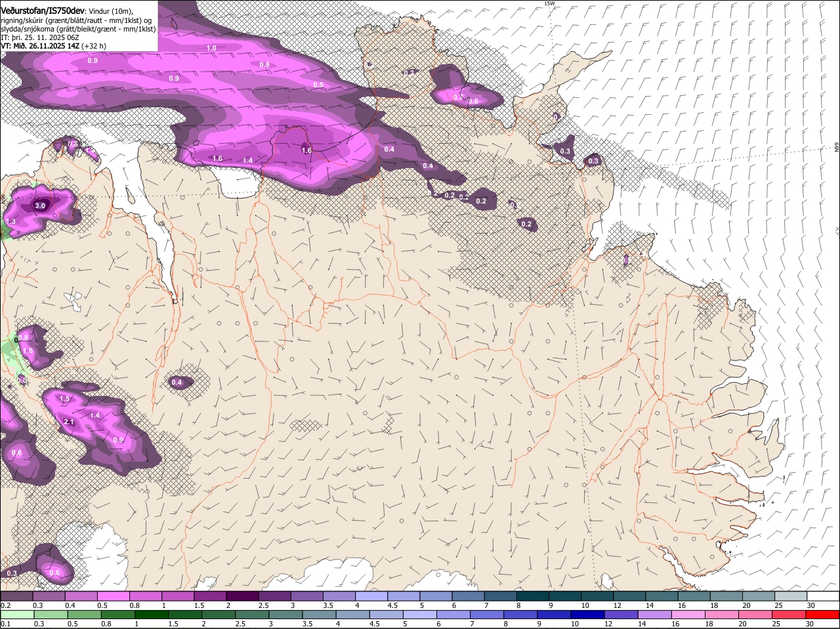This screenshot has height=629, width=840.
Task: Click the 3.0 precipitation value on the map
Action: pyautogui.click(x=40, y=206)
